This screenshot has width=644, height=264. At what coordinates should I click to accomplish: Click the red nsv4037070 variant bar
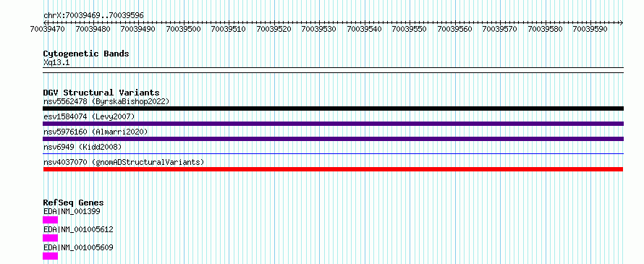pos(333,169)
